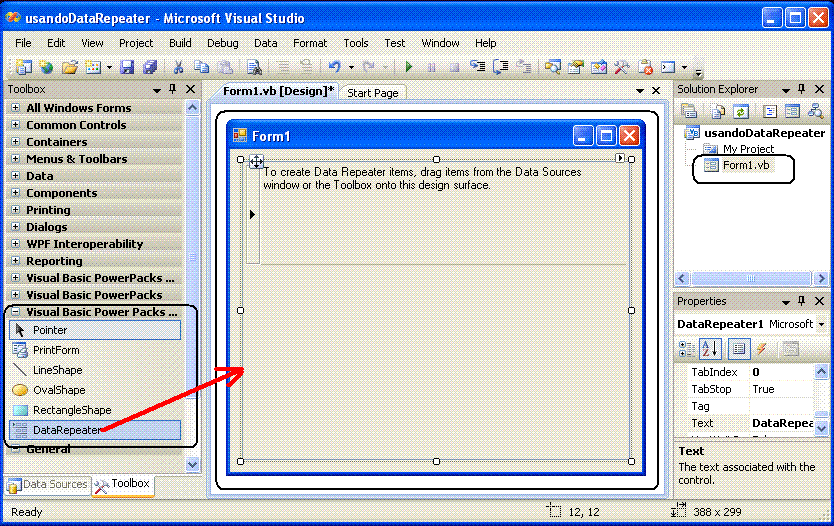Screen dimensions: 834x526
Task: Open the Toolbox window position dropdown arrow
Action: point(156,90)
